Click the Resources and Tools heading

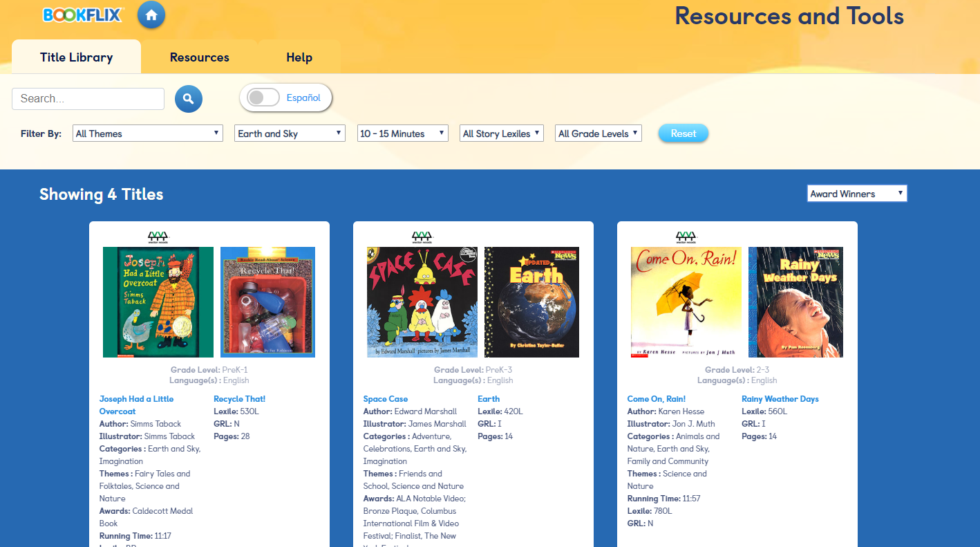pyautogui.click(x=789, y=16)
